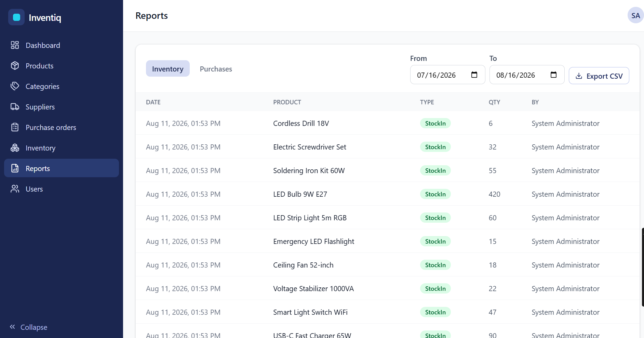Click the Collapse double-chevron icon
The height and width of the screenshot is (338, 644).
click(12, 327)
